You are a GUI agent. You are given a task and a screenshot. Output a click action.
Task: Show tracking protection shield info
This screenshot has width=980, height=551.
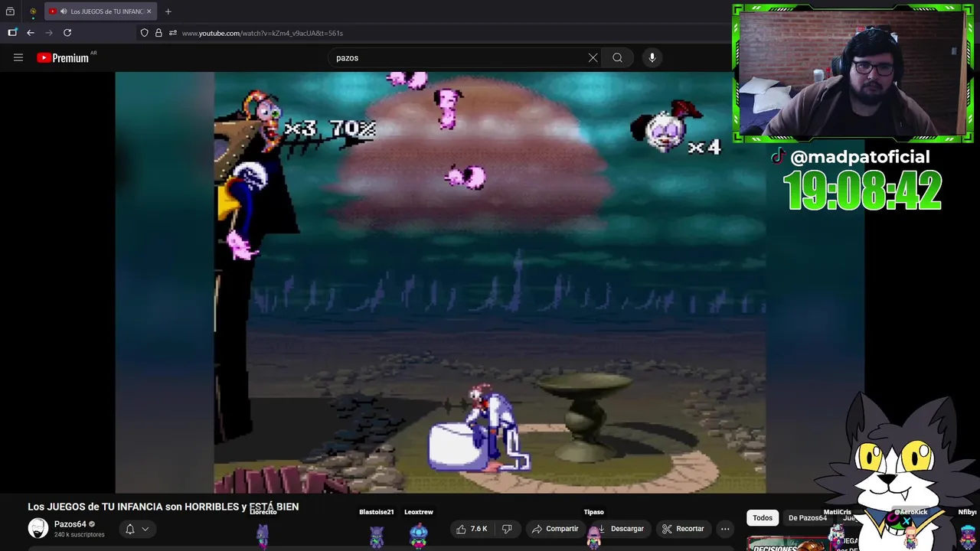tap(144, 33)
